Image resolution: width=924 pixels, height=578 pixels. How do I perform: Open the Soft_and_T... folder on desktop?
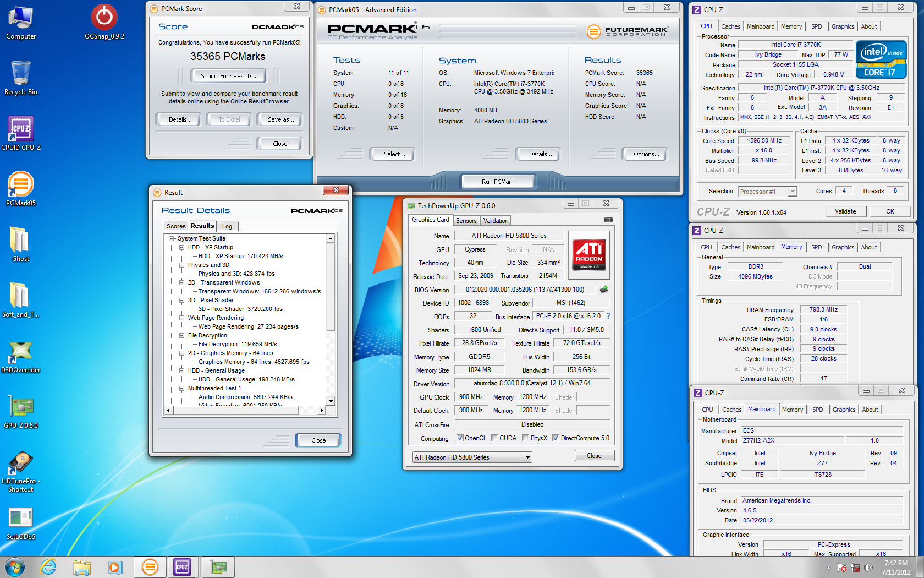click(x=21, y=301)
